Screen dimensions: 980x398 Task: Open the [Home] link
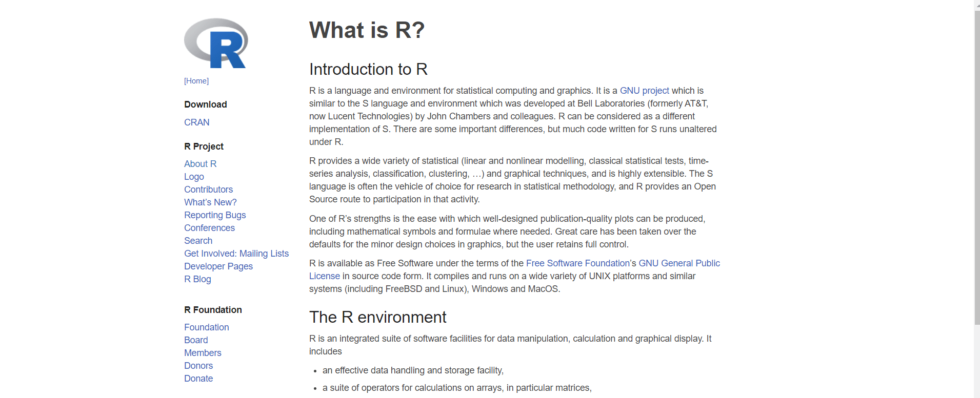pos(196,81)
